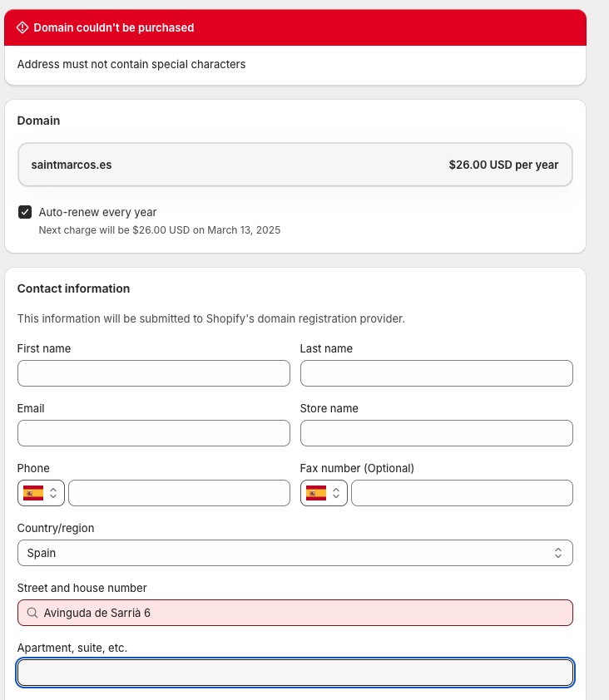Edit the Avinguda de Sarrià 6 address
Viewport: 609px width, 700px height.
coord(300,613)
